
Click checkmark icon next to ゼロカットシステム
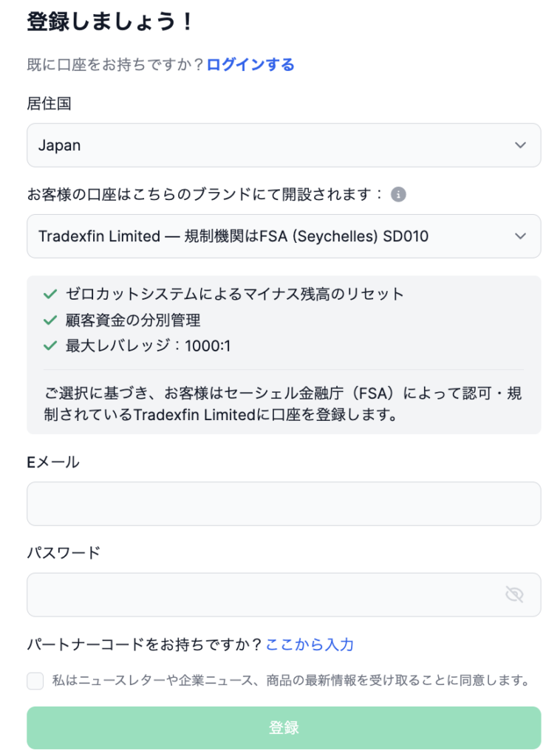click(x=50, y=294)
